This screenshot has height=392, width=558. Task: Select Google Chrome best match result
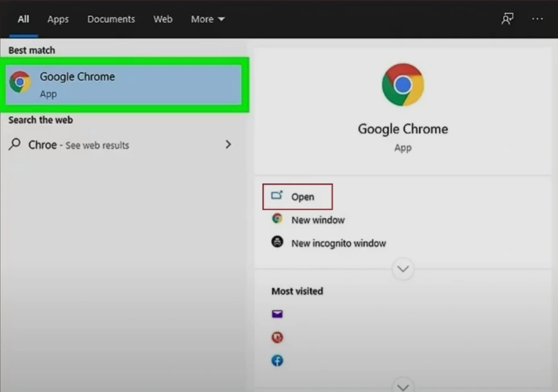tap(123, 85)
